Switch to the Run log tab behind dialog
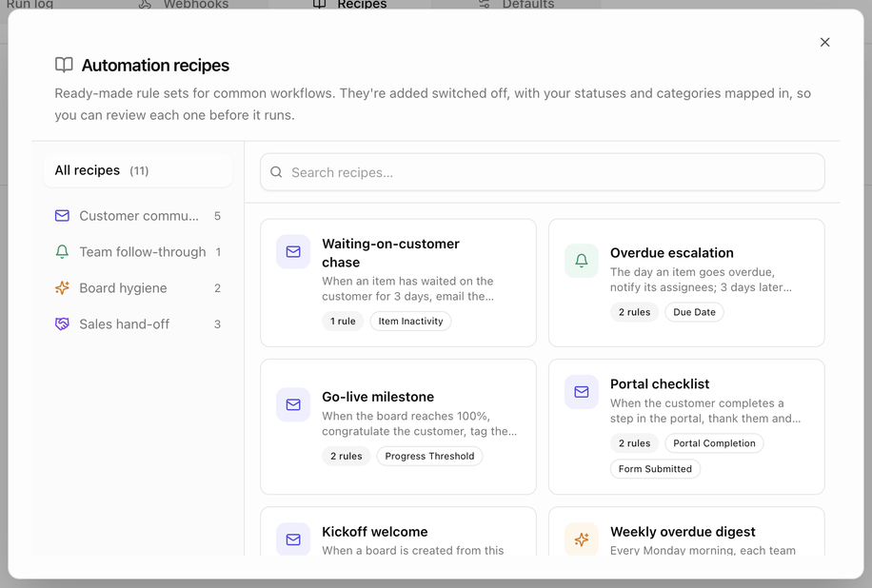872x588 pixels. (30, 5)
